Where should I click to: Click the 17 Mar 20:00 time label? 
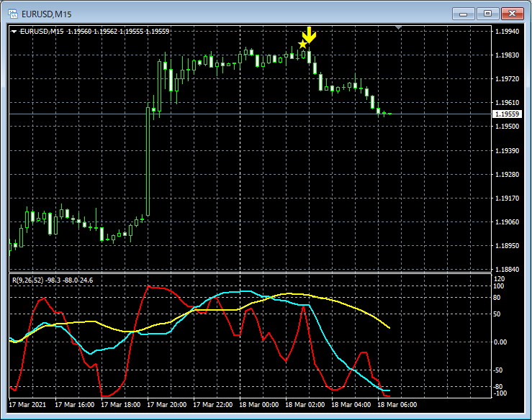coord(167,405)
